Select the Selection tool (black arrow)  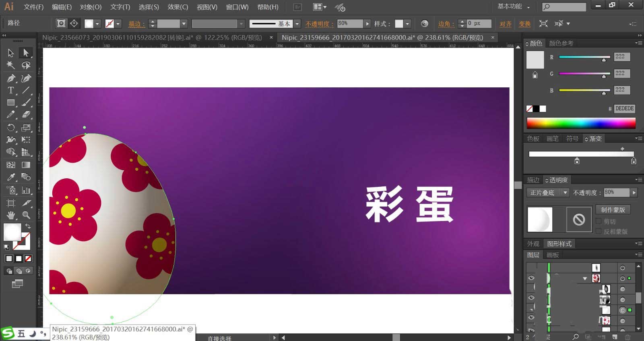[x=11, y=53]
